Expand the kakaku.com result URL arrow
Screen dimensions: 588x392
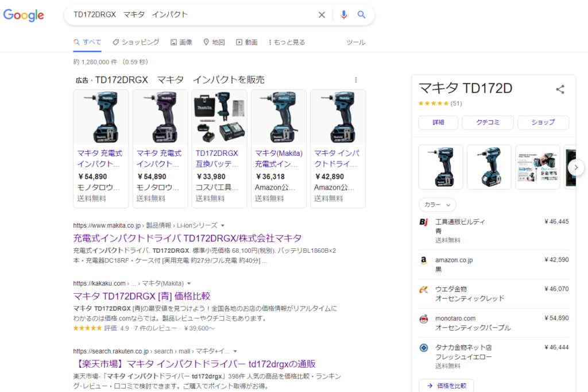[x=189, y=283]
